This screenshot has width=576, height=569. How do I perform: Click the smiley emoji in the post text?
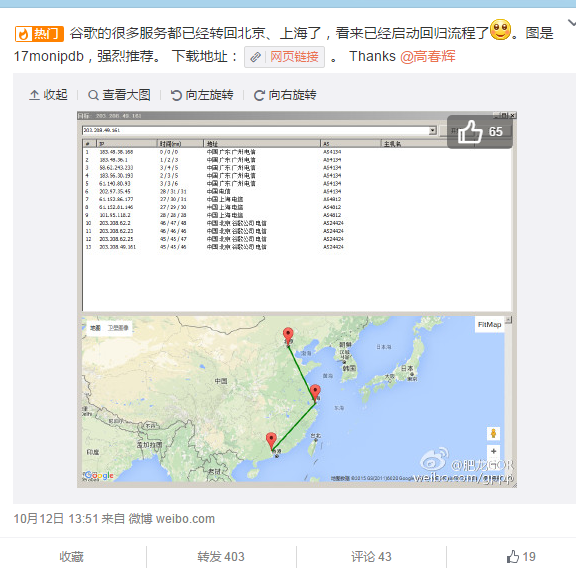pyautogui.click(x=500, y=30)
